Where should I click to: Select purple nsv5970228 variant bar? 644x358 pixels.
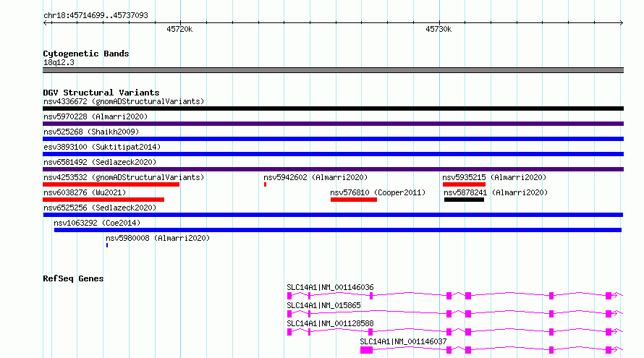(x=333, y=124)
